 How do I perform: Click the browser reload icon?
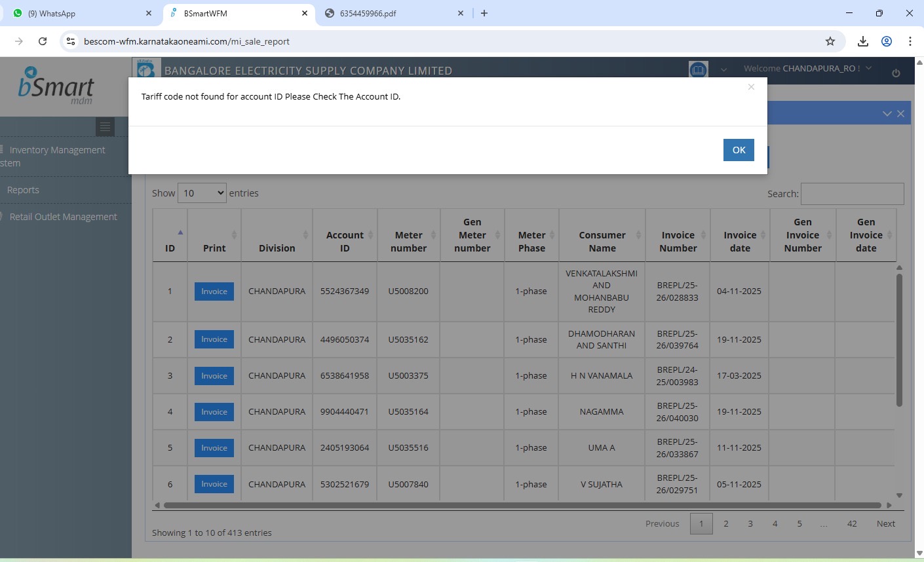[43, 41]
